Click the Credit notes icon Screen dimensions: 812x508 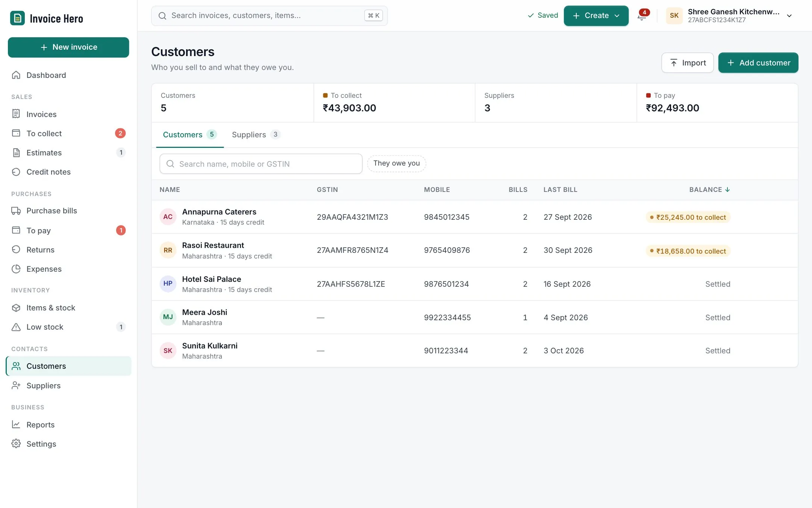point(16,172)
